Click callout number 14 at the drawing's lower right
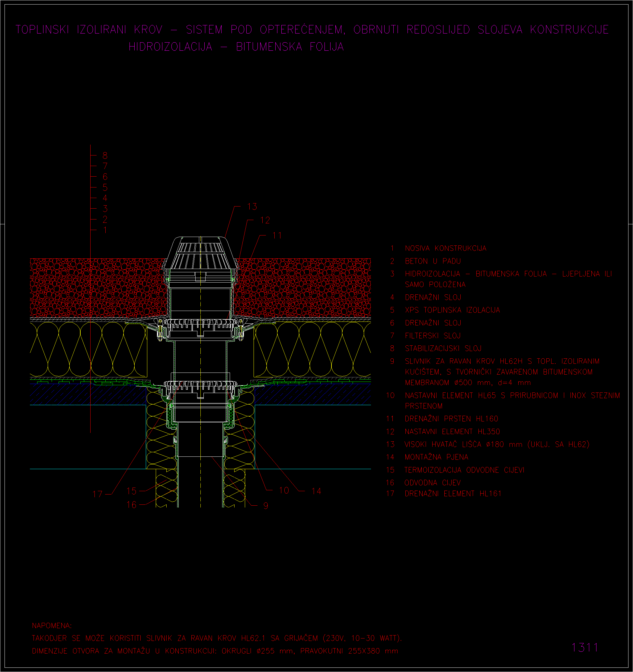 [x=316, y=491]
